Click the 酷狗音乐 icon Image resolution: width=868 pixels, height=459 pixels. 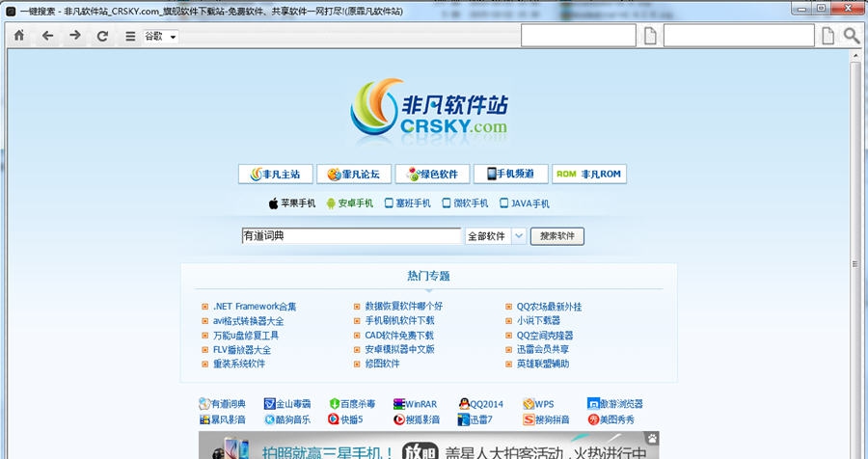coord(270,419)
